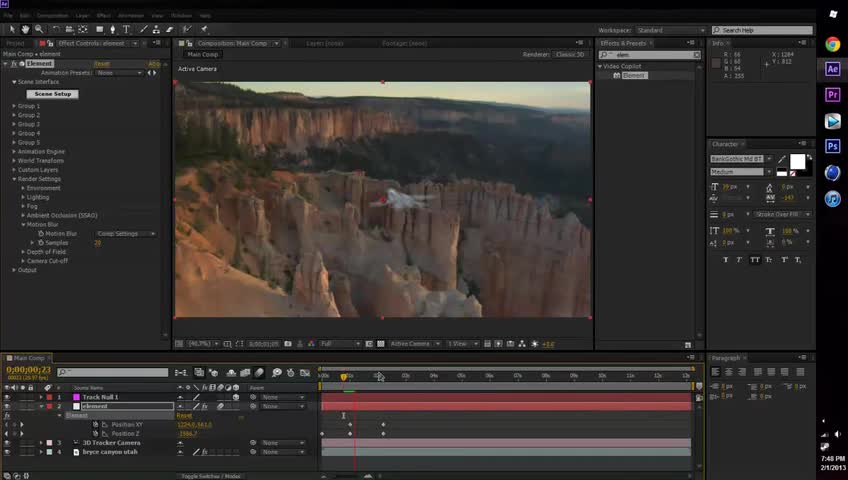Select the Horizontal Type tool
848x480 pixels.
pos(126,30)
